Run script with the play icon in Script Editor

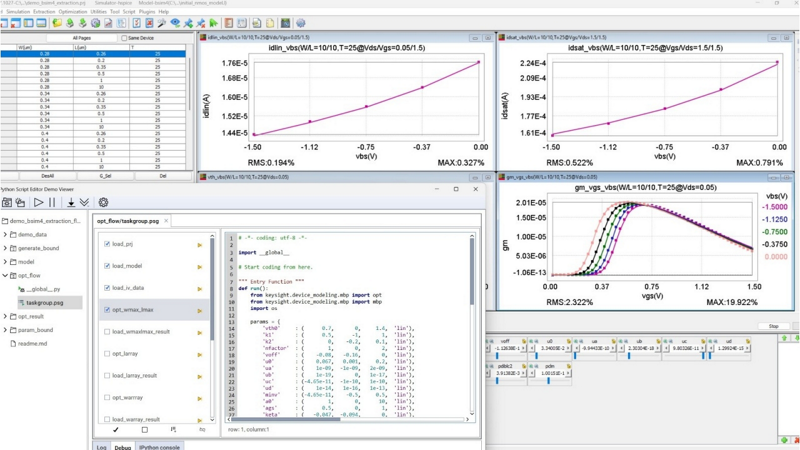click(38, 203)
